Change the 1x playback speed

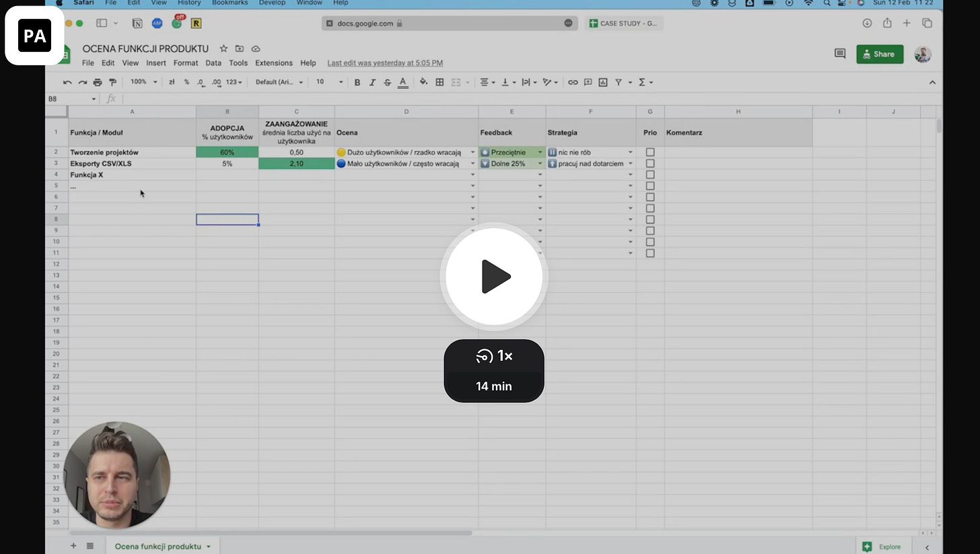[494, 356]
